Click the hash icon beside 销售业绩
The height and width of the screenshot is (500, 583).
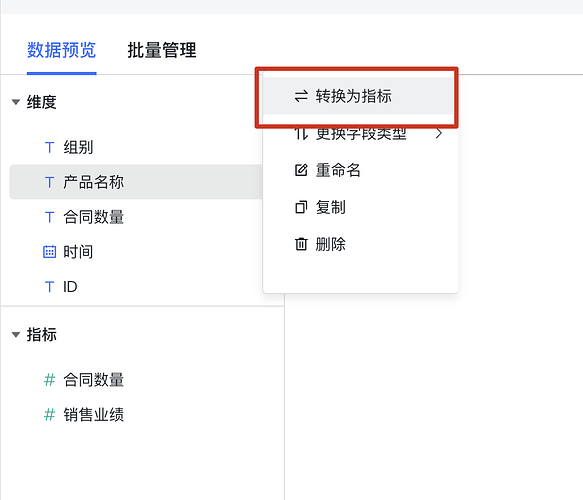coord(49,414)
